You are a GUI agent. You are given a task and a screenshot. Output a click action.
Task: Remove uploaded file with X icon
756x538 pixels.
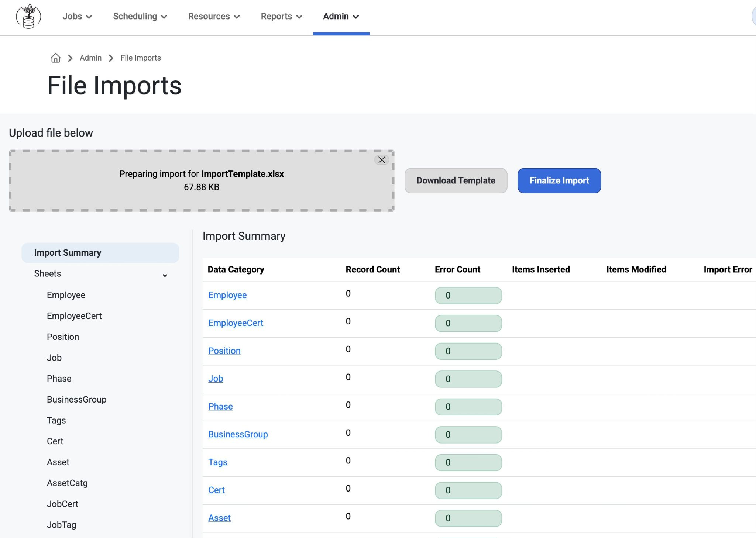point(382,160)
